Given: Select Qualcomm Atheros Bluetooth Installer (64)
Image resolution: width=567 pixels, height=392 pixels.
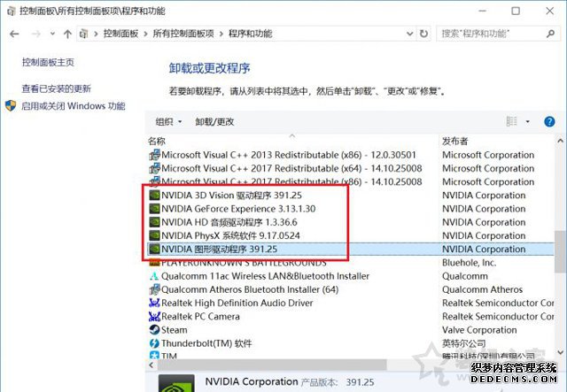Looking at the screenshot, I should click(250, 289).
